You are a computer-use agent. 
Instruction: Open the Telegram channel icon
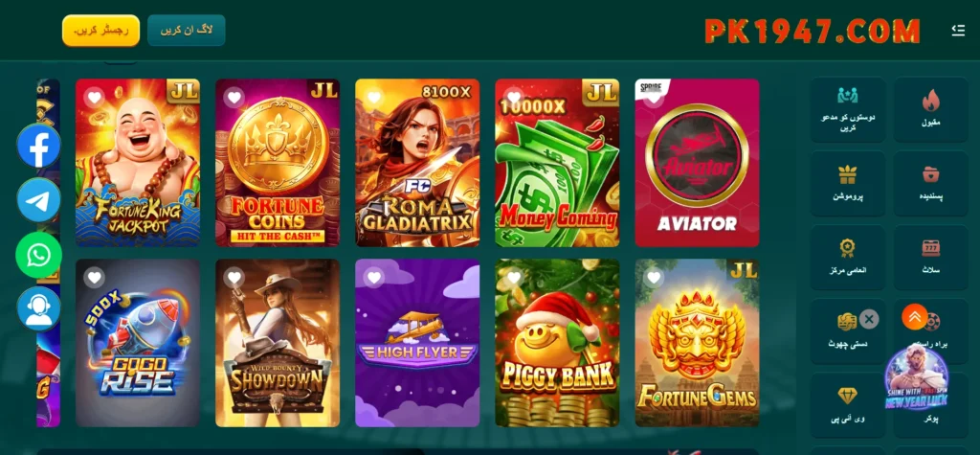(38, 199)
